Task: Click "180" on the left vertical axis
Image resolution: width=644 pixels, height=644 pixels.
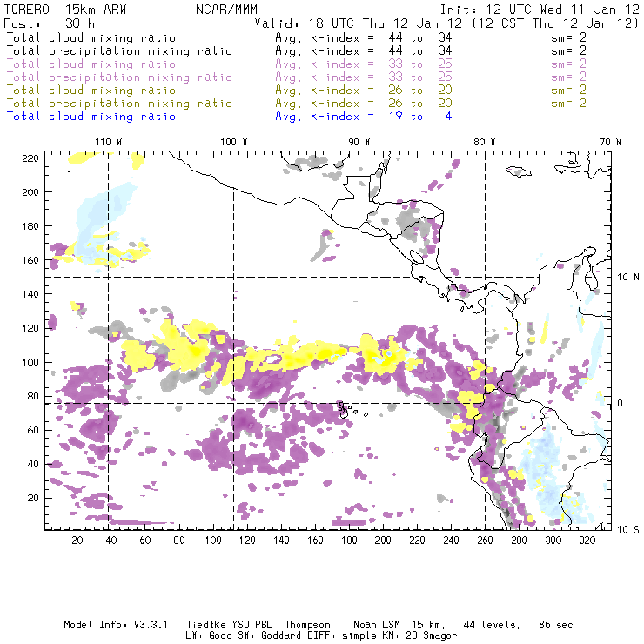Action: pos(30,226)
